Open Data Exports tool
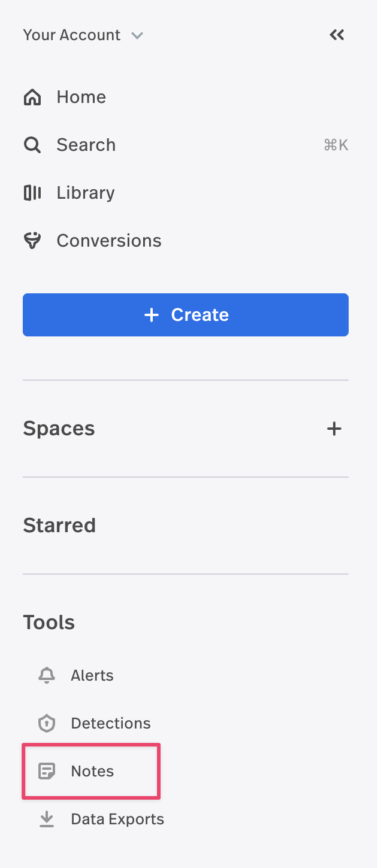 click(x=117, y=819)
